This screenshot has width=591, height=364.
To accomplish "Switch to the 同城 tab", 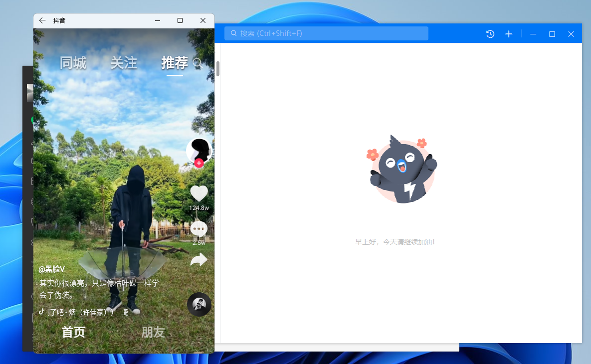I will point(73,63).
